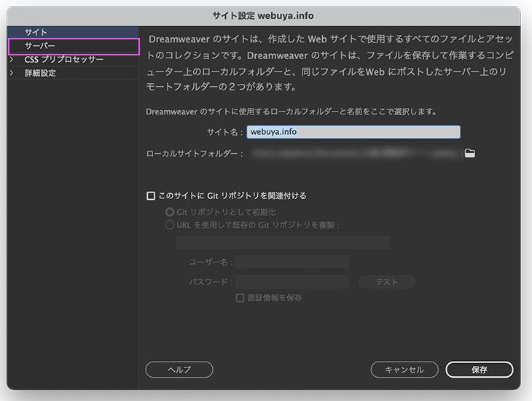Click the ローカルサイトフォルダー path field
Image resolution: width=532 pixels, height=401 pixels.
pos(354,153)
